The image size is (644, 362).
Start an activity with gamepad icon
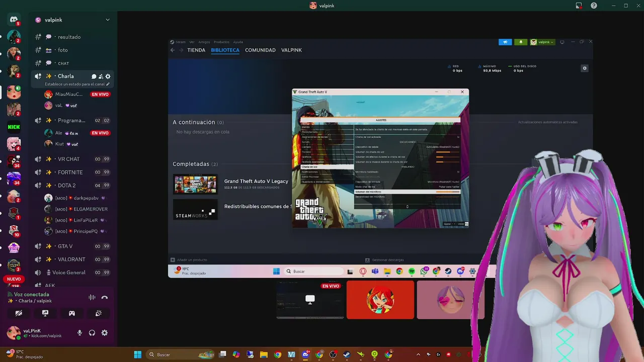click(x=72, y=313)
